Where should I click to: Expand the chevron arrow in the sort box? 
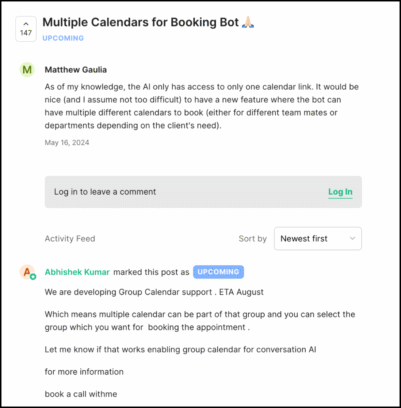352,239
